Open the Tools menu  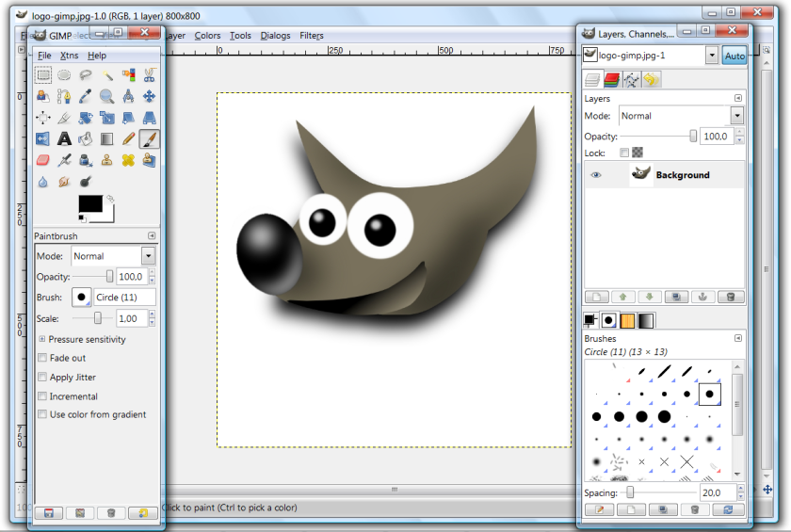[x=240, y=36]
